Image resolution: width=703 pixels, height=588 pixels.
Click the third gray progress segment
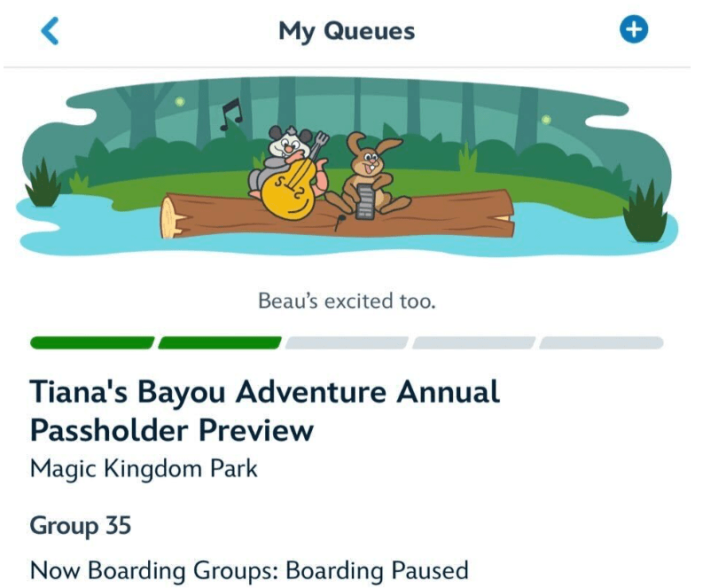tap(347, 343)
